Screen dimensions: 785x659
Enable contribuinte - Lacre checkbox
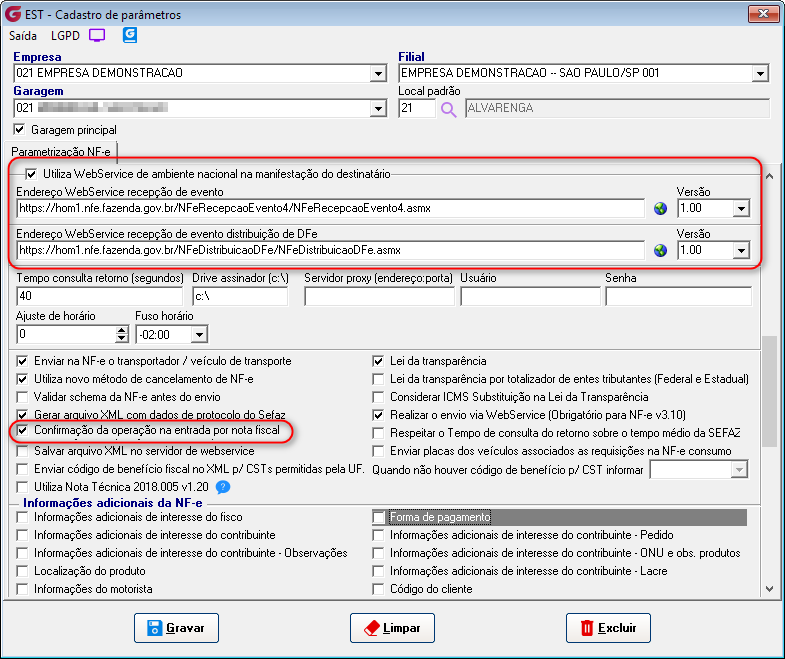pos(378,571)
